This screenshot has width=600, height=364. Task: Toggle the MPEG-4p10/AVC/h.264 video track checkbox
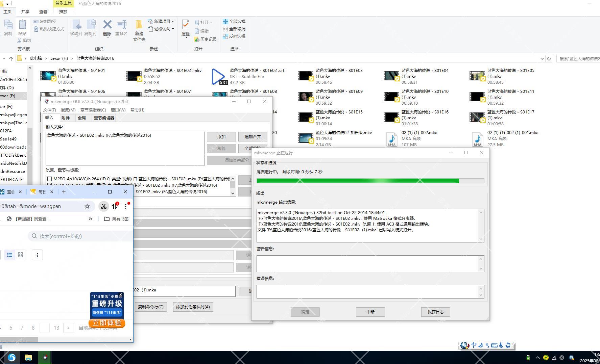[50, 179]
